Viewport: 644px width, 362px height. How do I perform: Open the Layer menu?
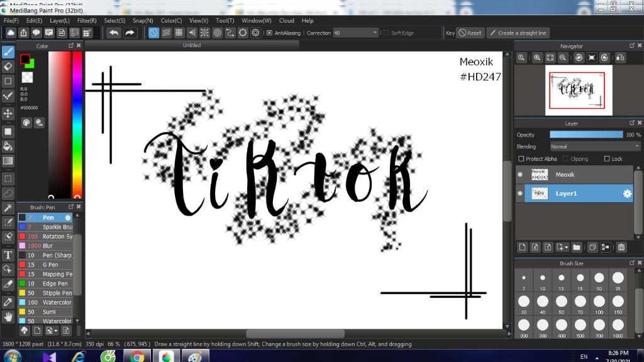60,21
